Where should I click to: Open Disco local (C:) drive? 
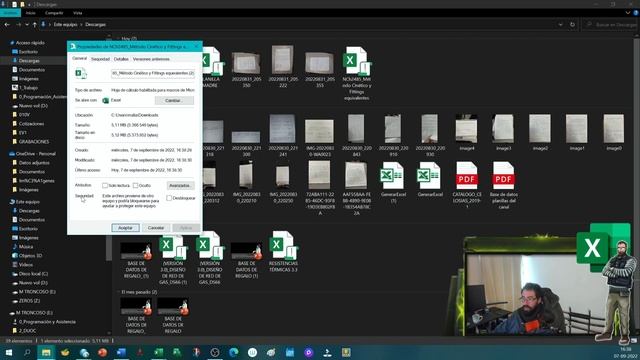tap(33, 274)
